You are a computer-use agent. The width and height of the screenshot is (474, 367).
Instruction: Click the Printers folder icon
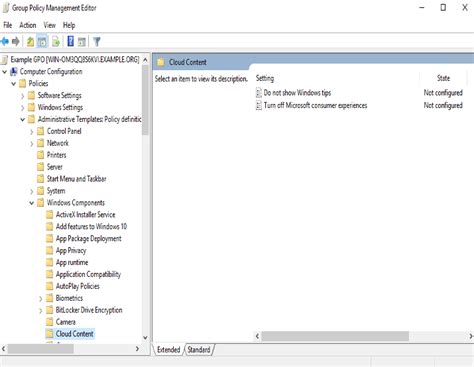coord(41,155)
